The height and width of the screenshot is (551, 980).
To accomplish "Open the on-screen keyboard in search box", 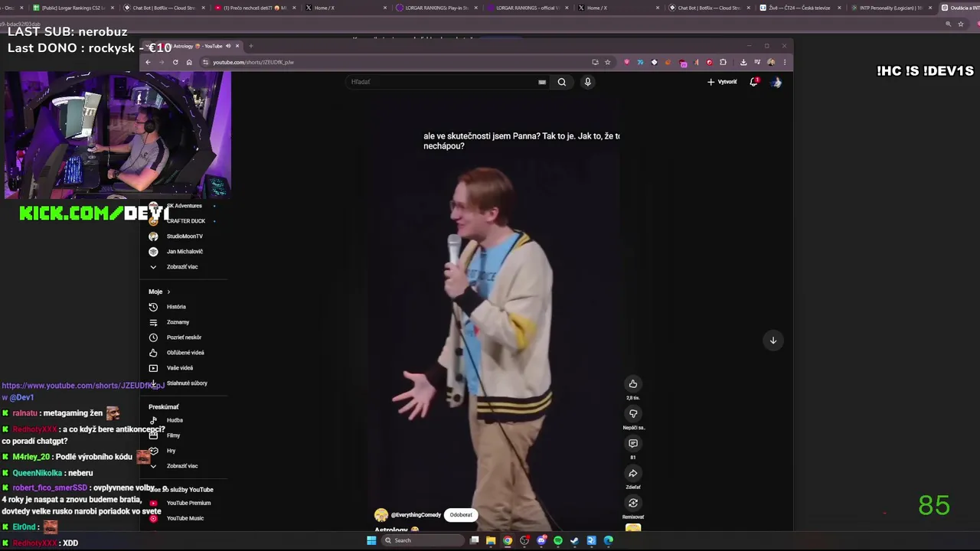I will click(542, 82).
